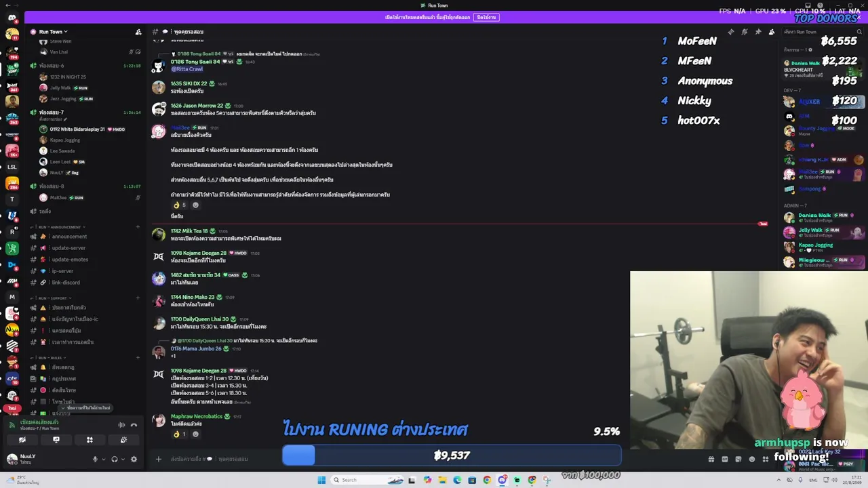Open File Explorer from the taskbar
This screenshot has width=868, height=488.
click(x=442, y=480)
